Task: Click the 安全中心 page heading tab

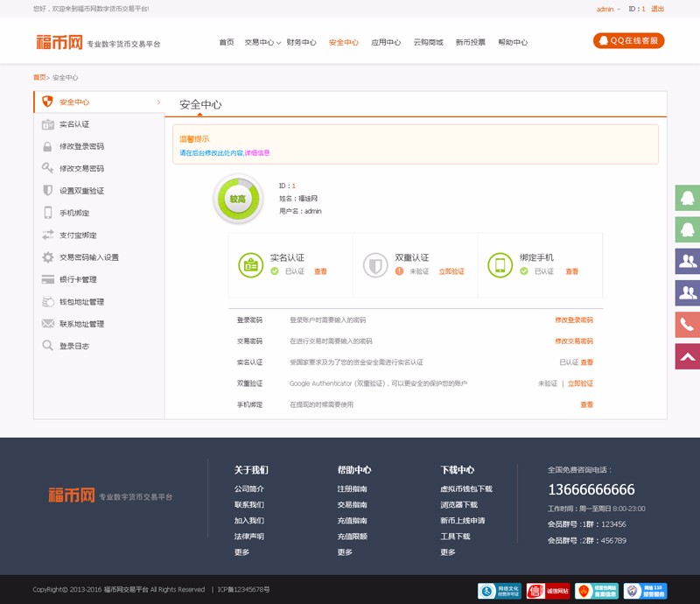Action: [200, 104]
